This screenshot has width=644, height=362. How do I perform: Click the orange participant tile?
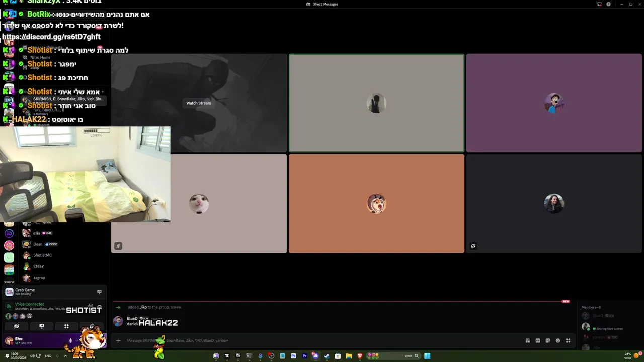pos(376,204)
